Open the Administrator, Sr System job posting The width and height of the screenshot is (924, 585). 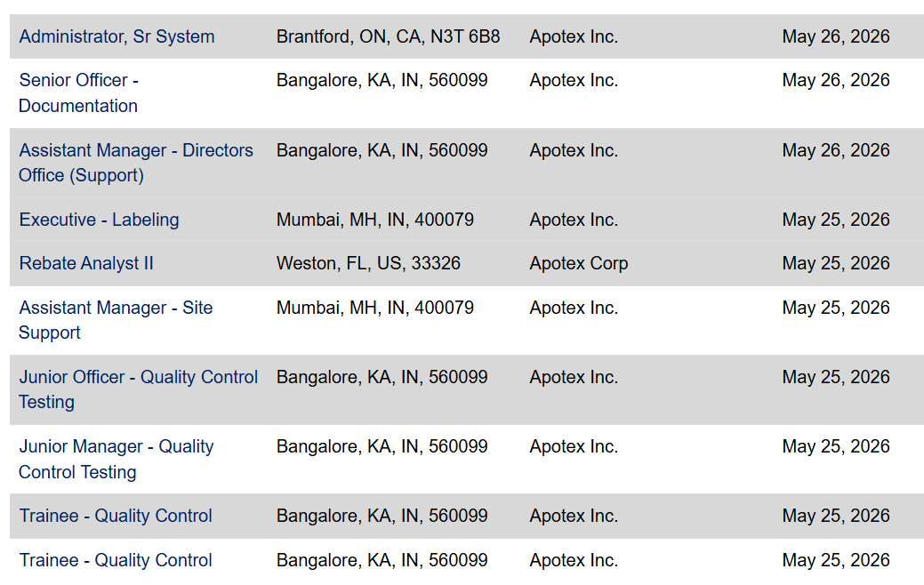click(x=117, y=36)
